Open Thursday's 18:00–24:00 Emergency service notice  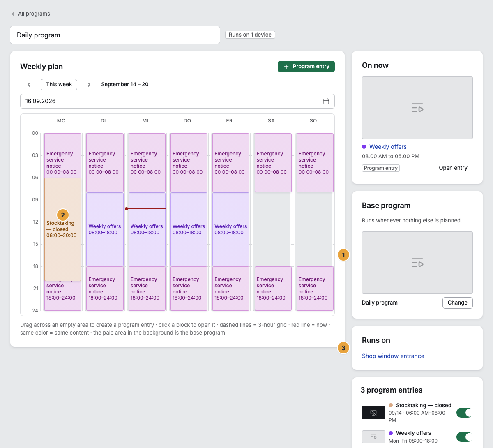[189, 289]
